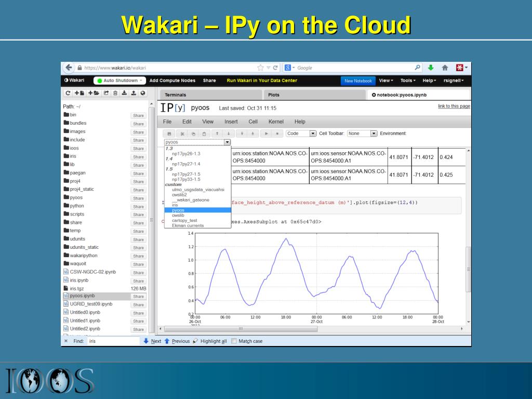Open the python folder in file list
Viewport: 532px width, 399px height.
click(x=77, y=206)
